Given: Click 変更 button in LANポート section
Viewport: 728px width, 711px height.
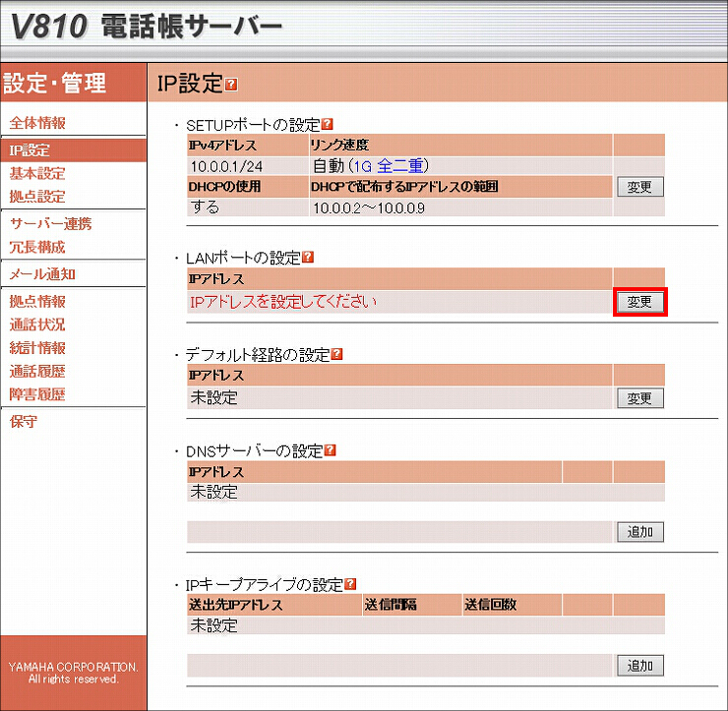Looking at the screenshot, I should click(639, 302).
